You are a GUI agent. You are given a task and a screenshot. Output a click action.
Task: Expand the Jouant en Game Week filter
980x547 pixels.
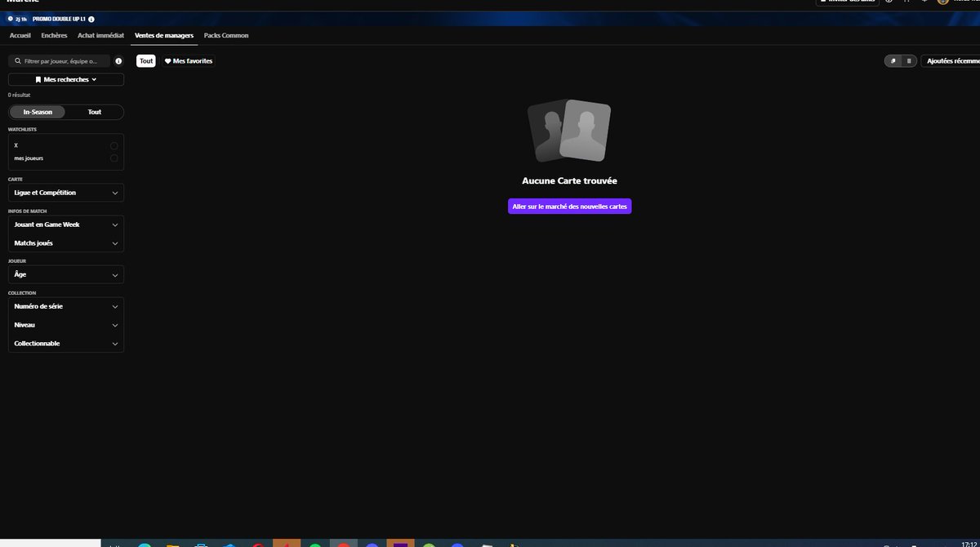pos(66,225)
